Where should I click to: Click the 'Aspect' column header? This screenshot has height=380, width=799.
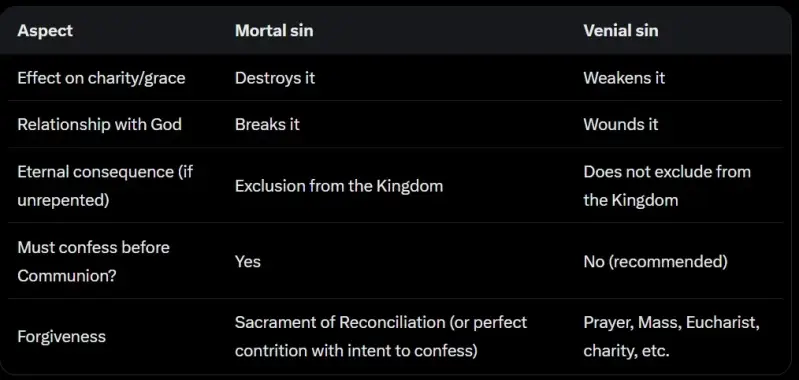45,31
